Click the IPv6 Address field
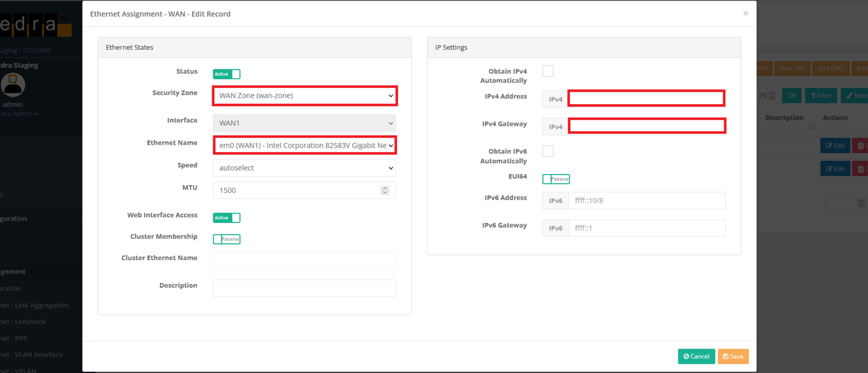Image resolution: width=868 pixels, height=373 pixels. (646, 201)
